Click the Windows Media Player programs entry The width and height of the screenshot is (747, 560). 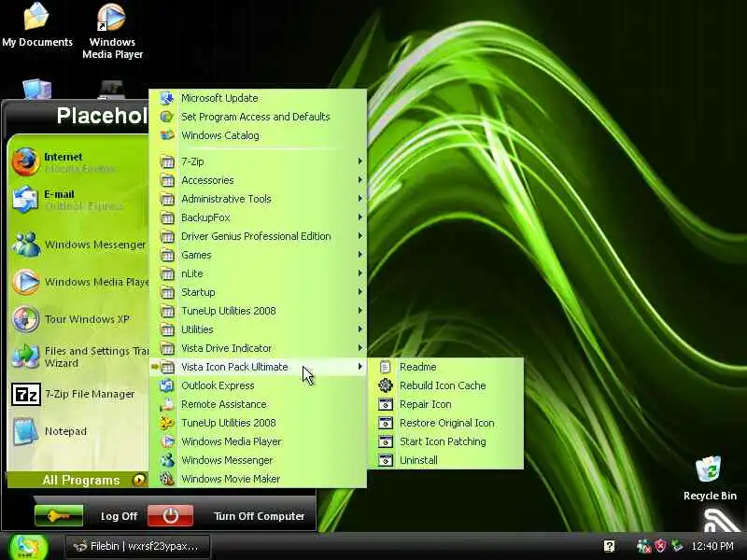click(258, 441)
